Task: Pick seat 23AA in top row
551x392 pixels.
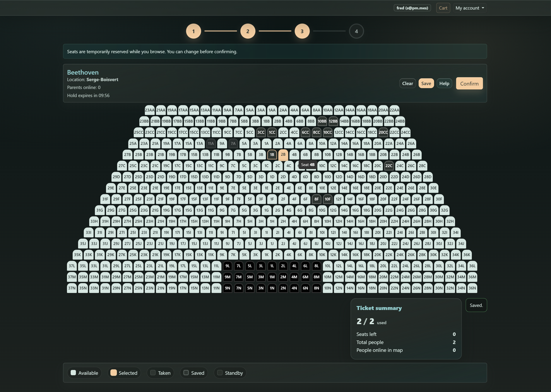Action: click(149, 110)
